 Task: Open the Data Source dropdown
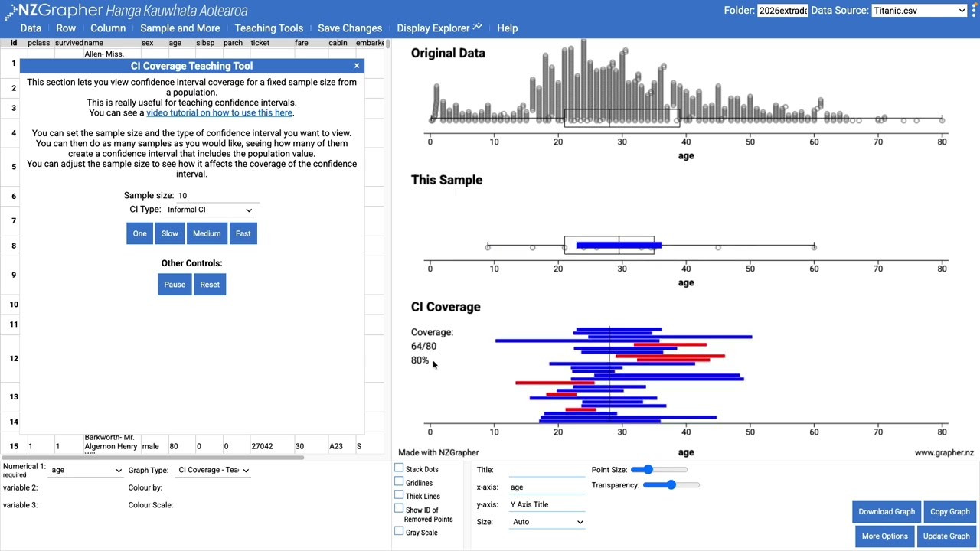pos(920,11)
